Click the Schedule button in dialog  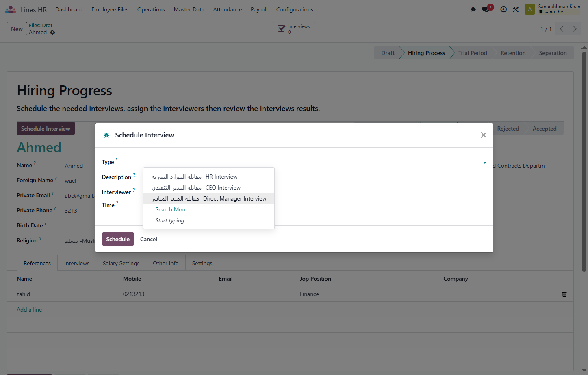[x=118, y=239]
